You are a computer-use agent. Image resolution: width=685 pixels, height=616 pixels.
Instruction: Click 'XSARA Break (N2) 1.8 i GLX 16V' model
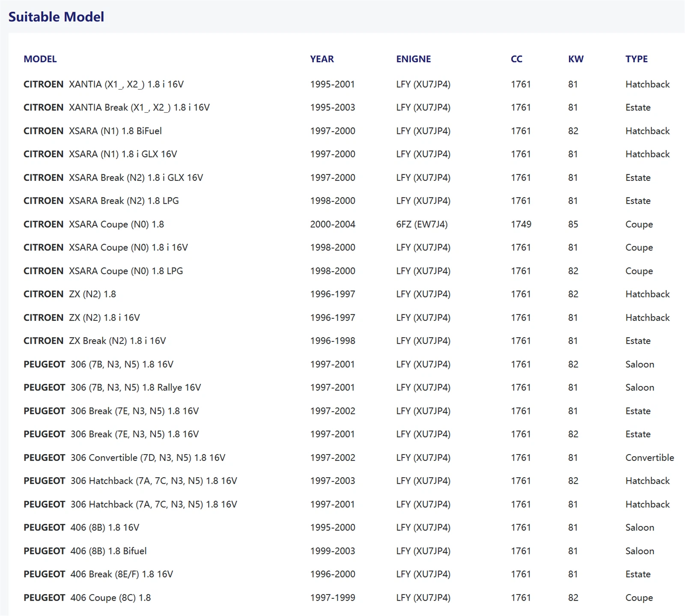(x=136, y=178)
